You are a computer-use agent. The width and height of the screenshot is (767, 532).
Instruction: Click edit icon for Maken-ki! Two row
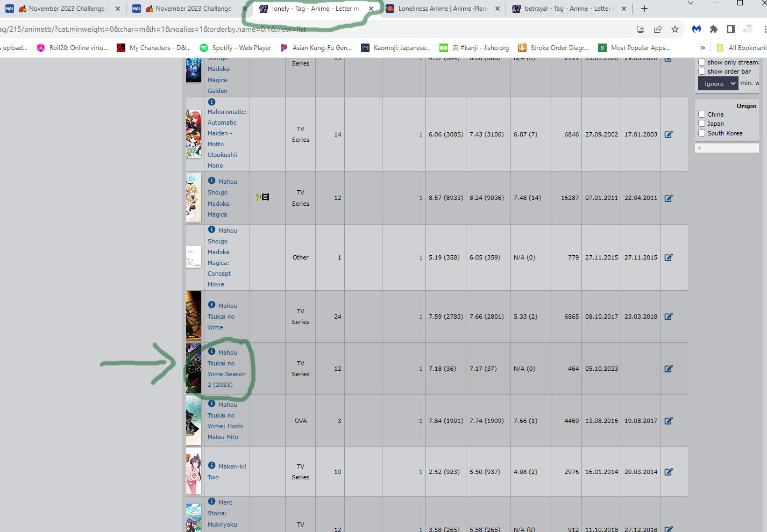tap(669, 472)
